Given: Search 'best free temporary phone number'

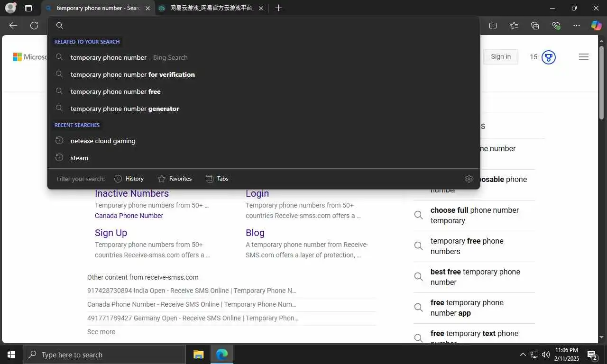Looking at the screenshot, I should (474, 277).
